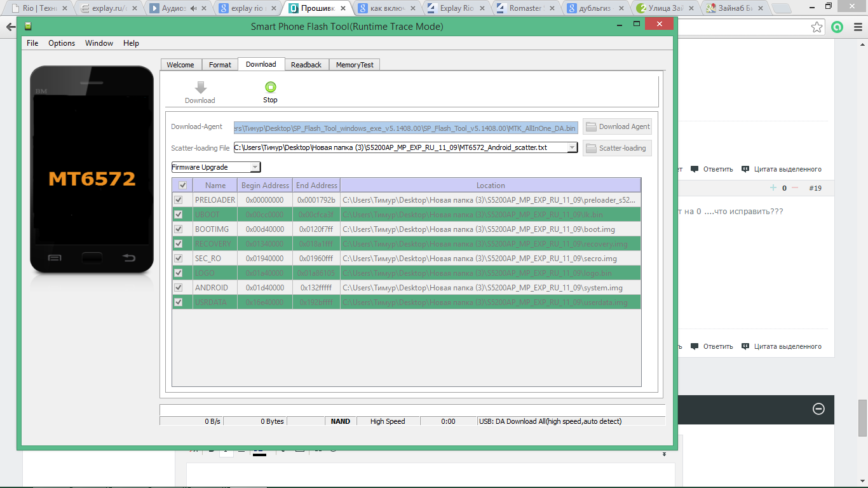Click the Download-Agent file path field
The image size is (868, 488).
pyautogui.click(x=405, y=127)
